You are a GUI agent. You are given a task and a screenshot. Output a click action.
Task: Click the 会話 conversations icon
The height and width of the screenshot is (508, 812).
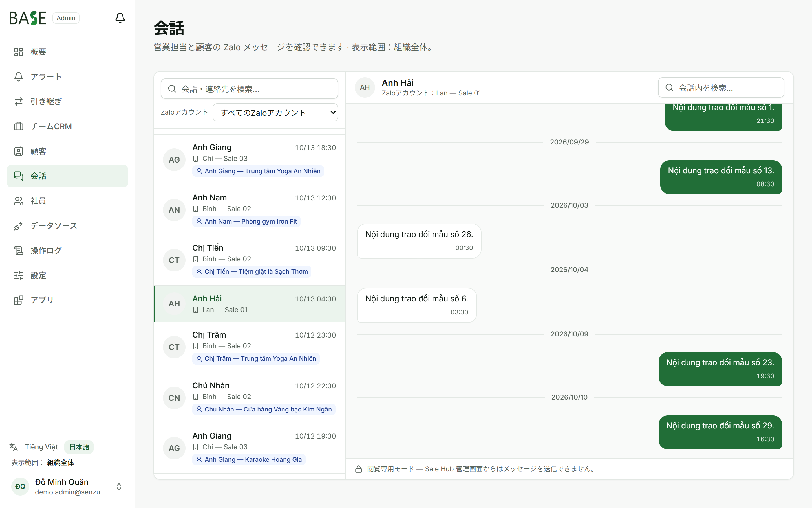[x=18, y=176]
